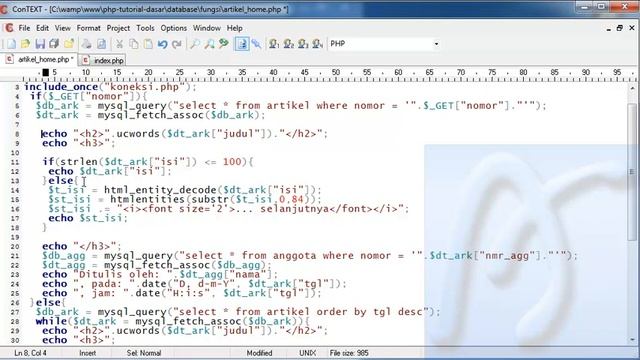Cut selection with scissors icon
This screenshot has height=360, width=640.
point(119,44)
